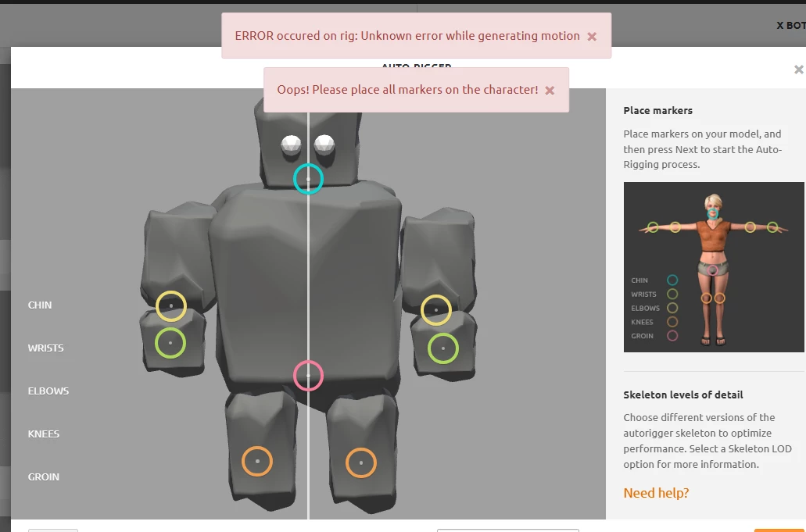Open the 'Need help?' link
The width and height of the screenshot is (806, 532).
(x=656, y=493)
